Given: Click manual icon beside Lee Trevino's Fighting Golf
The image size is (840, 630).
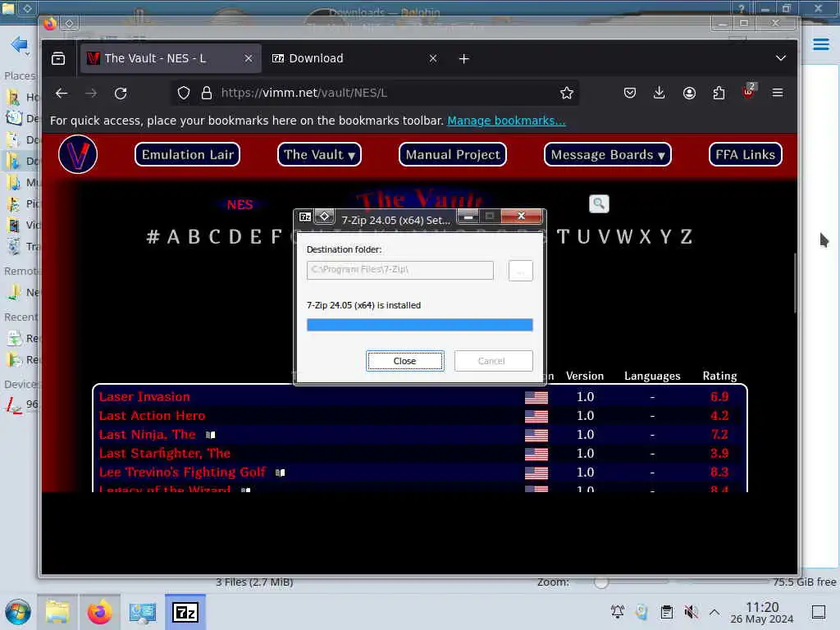Looking at the screenshot, I should [x=281, y=472].
